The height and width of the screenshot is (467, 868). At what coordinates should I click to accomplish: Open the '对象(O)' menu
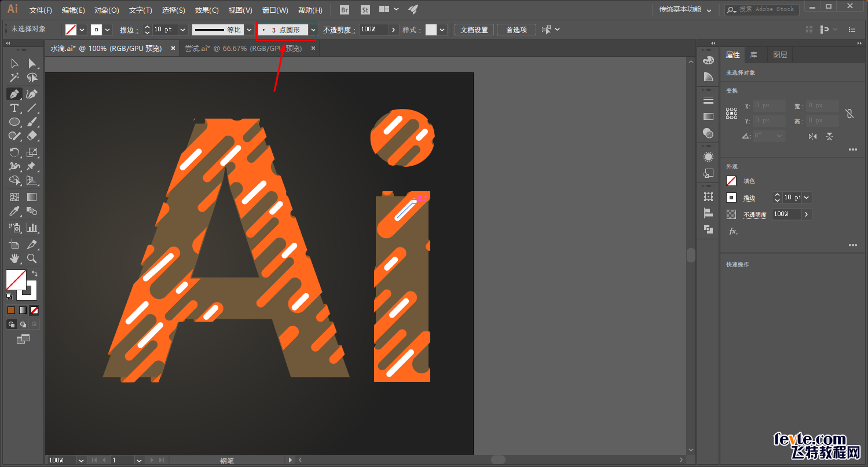[x=107, y=10]
